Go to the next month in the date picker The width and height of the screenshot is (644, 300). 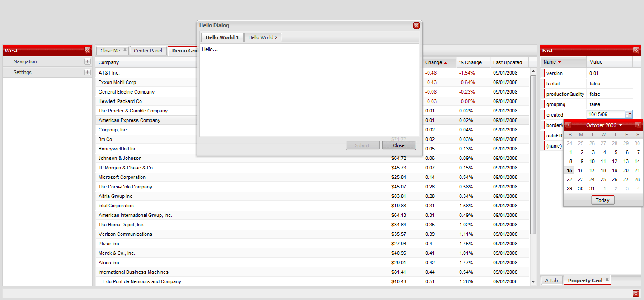click(638, 125)
